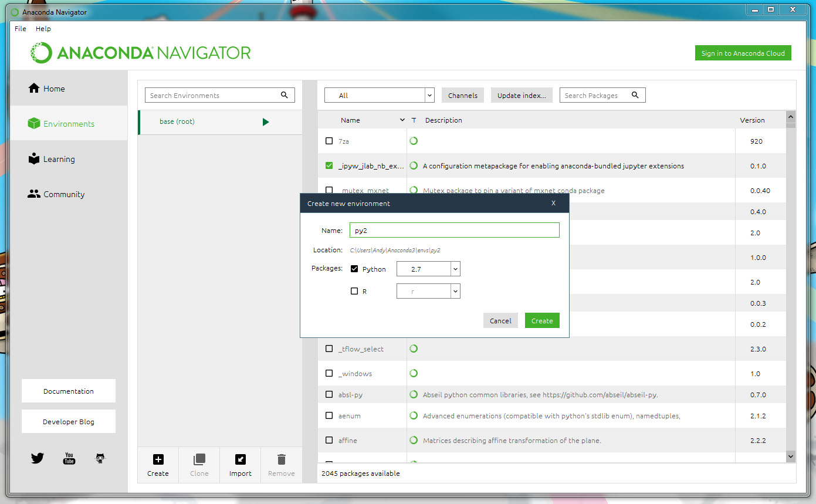
Task: Open Python version 2.7 dropdown
Action: [428, 269]
